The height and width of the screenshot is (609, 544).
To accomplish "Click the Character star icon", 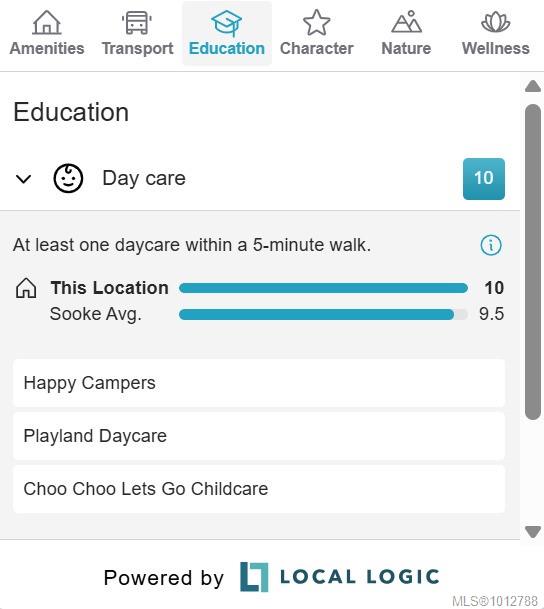I will click(316, 23).
